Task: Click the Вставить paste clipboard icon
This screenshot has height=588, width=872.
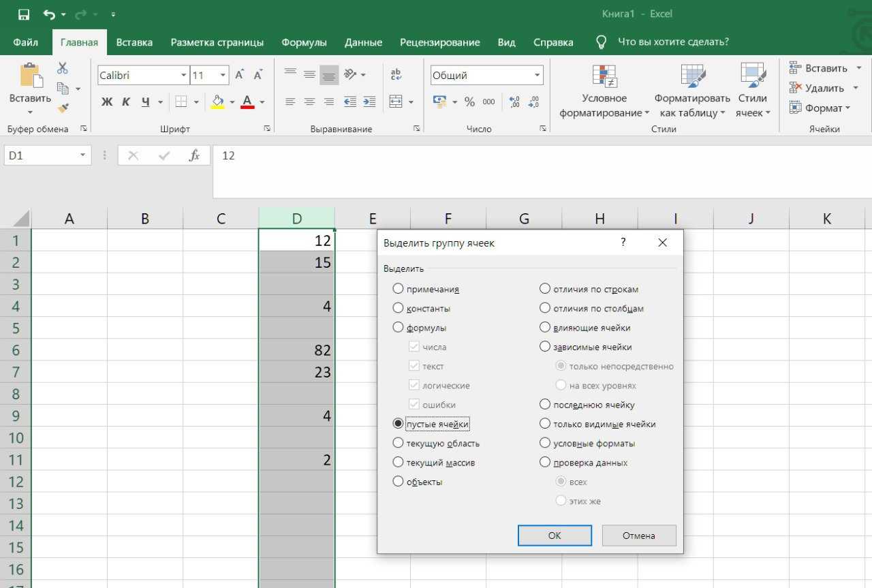Action: (31, 75)
